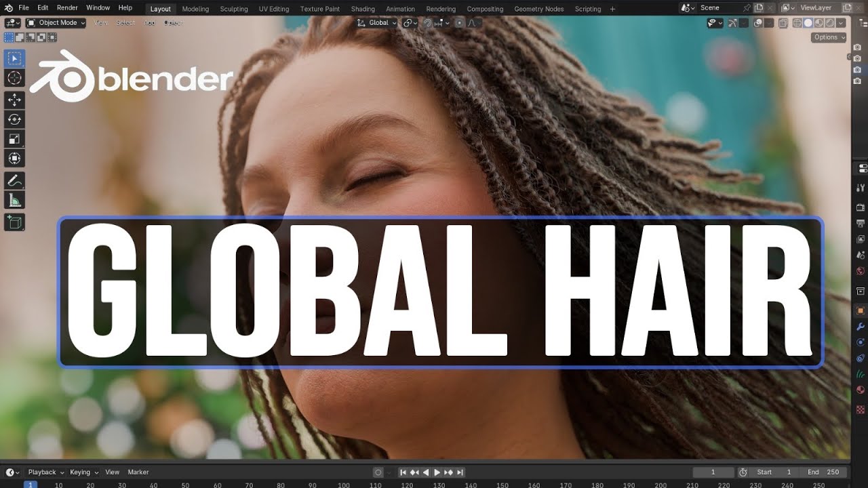Jump to the next keyframe
Viewport: 868px width, 488px height.
448,472
